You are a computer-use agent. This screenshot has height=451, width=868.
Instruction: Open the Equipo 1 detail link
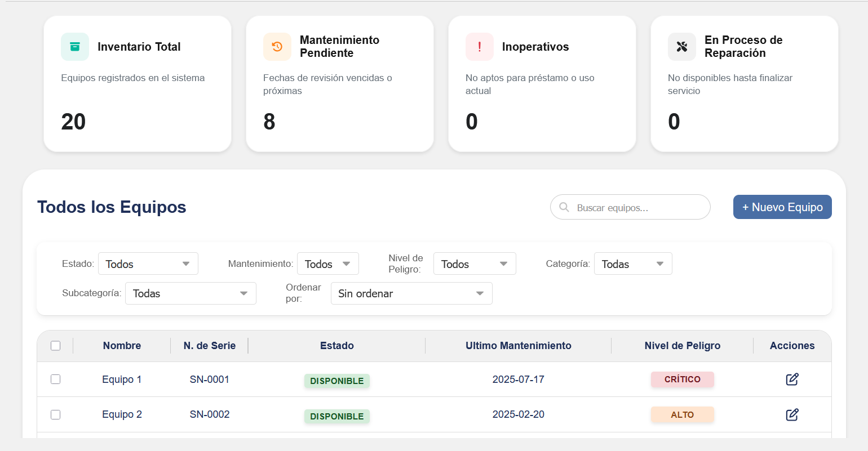point(122,379)
